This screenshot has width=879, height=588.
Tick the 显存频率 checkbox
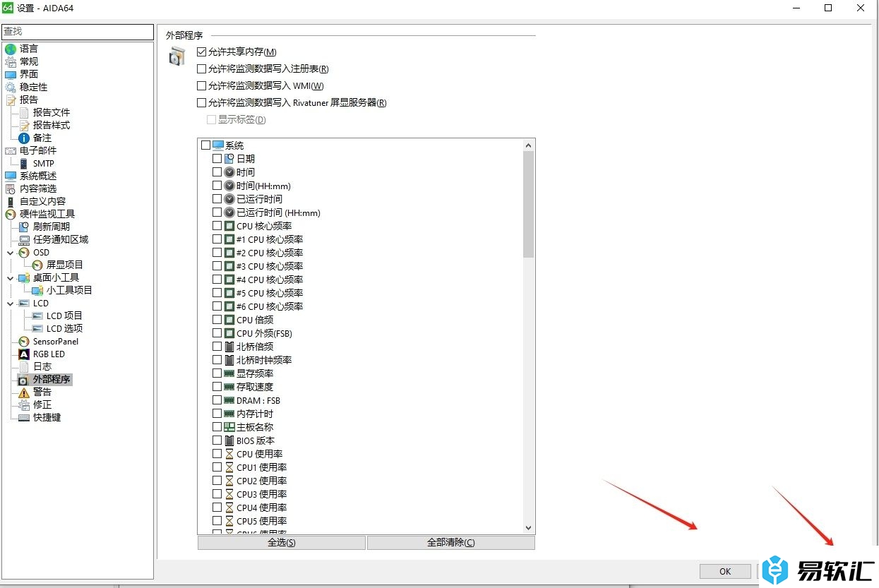[x=217, y=373]
